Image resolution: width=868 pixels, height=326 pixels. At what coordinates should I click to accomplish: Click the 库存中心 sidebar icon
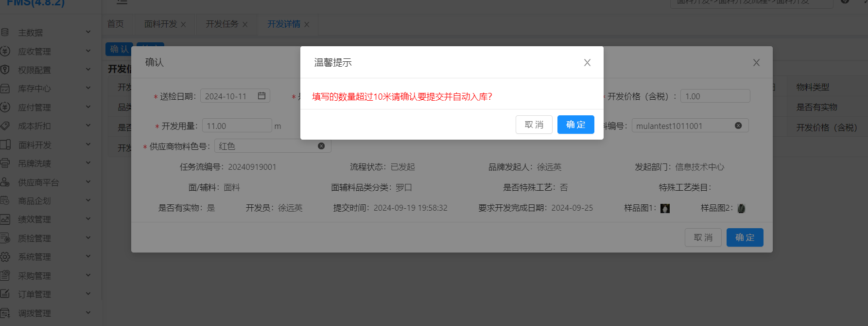coord(5,89)
